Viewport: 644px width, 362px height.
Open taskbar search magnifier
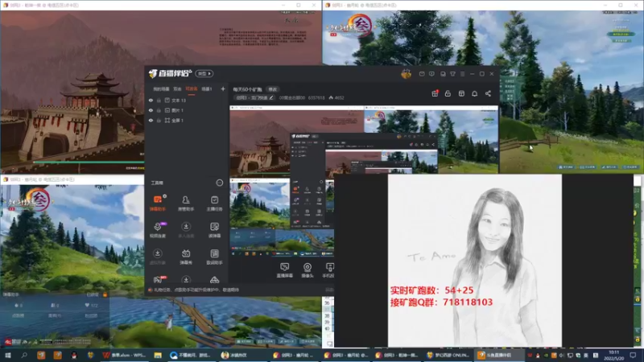point(24,355)
